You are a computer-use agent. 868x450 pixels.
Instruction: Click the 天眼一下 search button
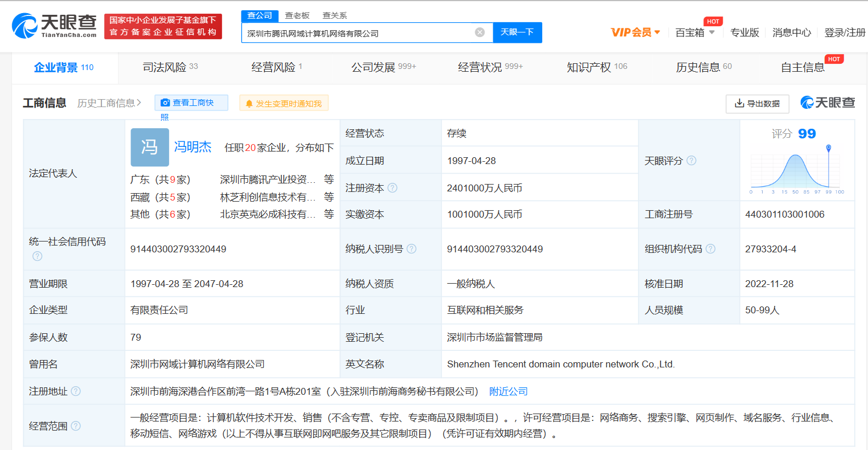(x=517, y=32)
